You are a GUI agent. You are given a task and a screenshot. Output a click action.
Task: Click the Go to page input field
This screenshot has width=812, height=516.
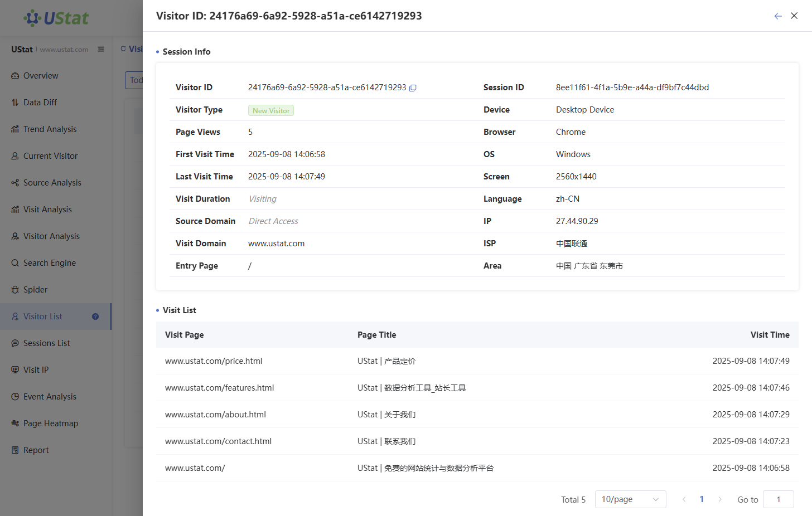(778, 499)
